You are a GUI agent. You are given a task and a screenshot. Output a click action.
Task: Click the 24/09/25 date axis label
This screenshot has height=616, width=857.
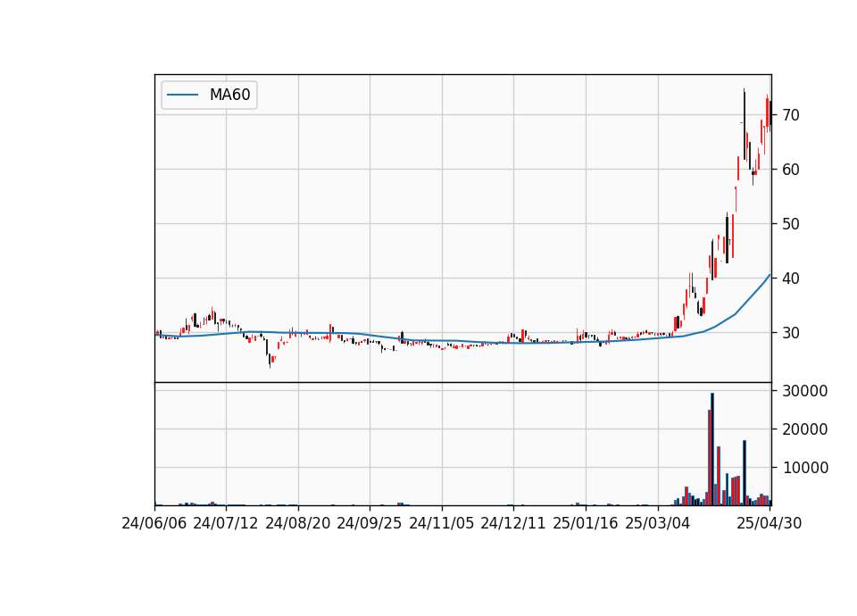[x=370, y=523]
